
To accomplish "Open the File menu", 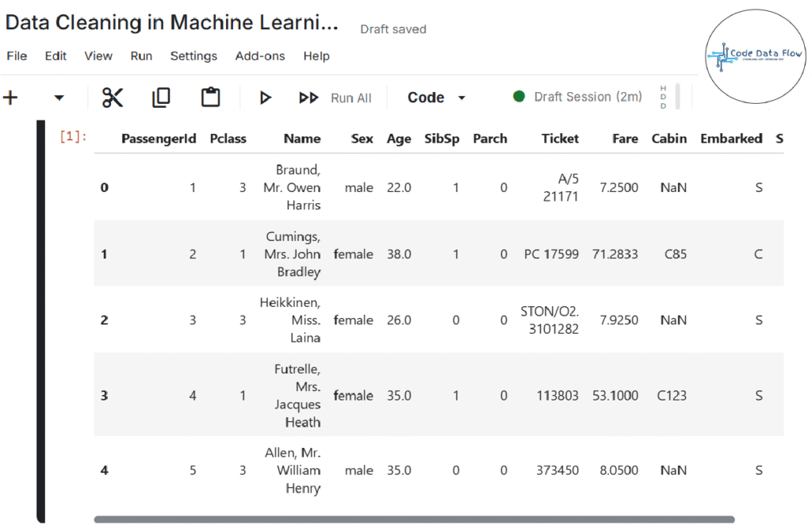I will pyautogui.click(x=17, y=56).
